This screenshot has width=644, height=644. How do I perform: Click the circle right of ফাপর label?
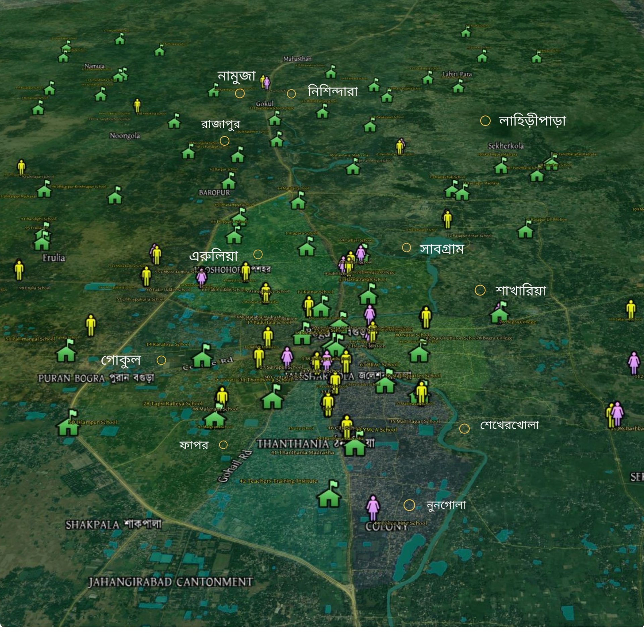[223, 445]
